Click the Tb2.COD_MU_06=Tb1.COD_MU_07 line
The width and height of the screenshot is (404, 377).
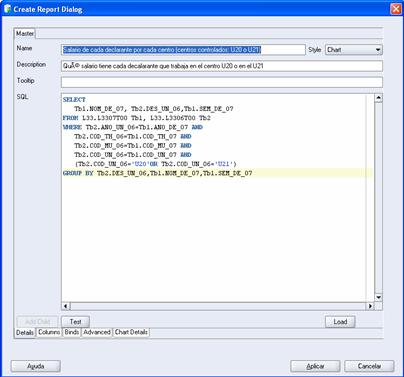[x=133, y=146]
